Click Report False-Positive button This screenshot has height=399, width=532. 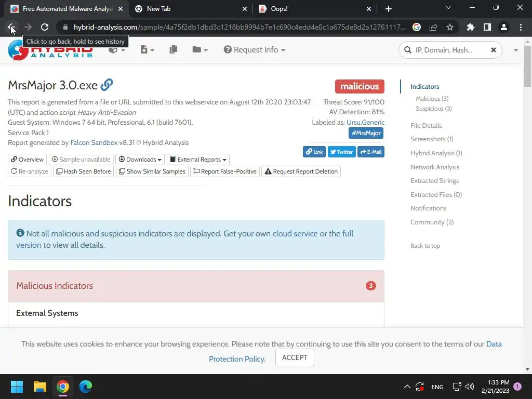click(x=225, y=171)
